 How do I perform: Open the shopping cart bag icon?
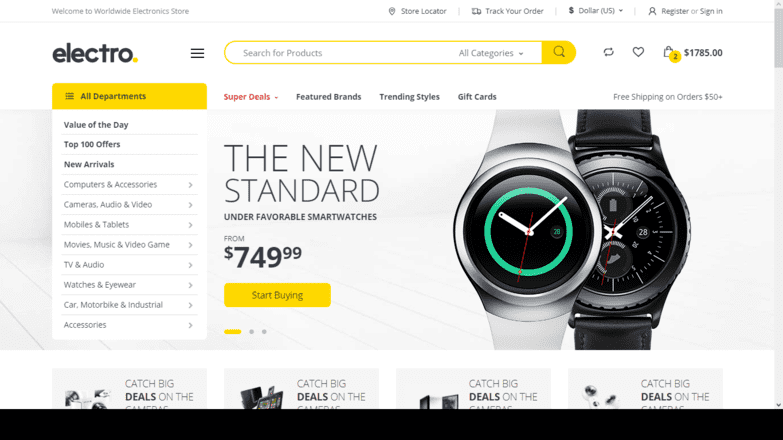click(668, 52)
